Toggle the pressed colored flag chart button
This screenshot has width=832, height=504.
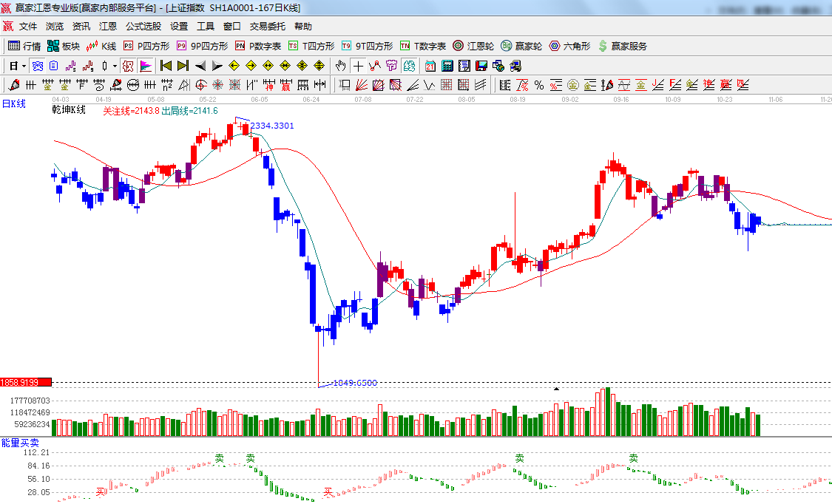pos(145,66)
